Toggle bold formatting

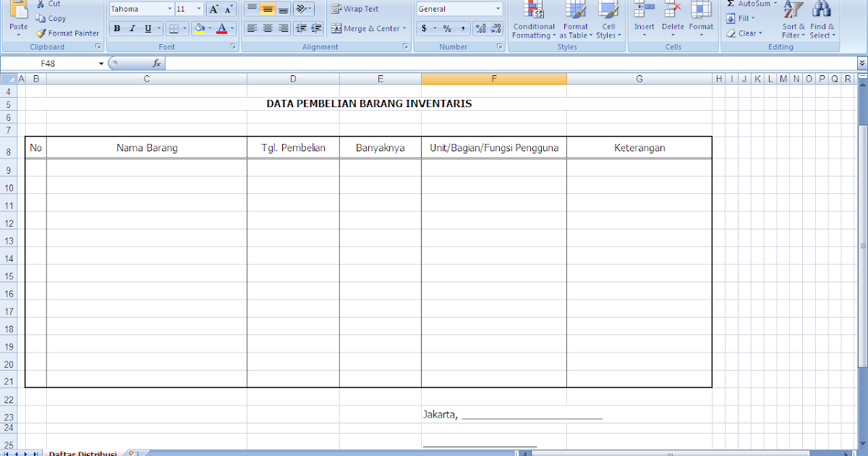click(x=116, y=28)
